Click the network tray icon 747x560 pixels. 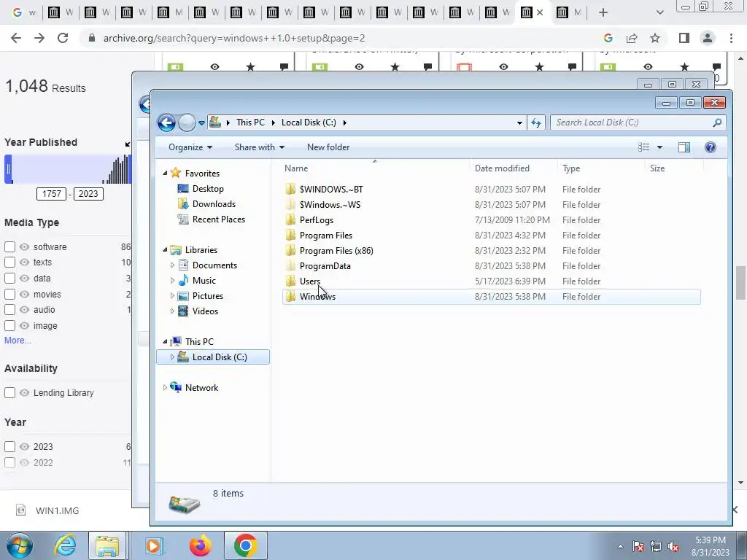(656, 547)
